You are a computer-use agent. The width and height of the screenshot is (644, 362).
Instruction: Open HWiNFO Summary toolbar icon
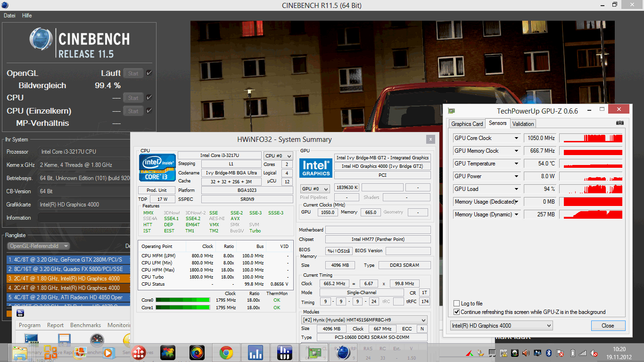(31, 340)
